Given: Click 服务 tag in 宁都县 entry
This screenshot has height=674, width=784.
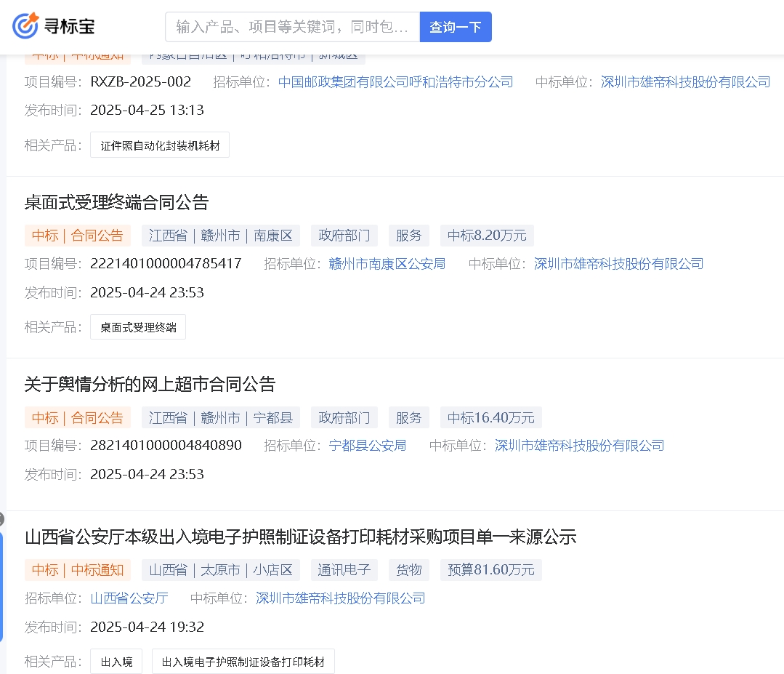Looking at the screenshot, I should click(409, 418).
